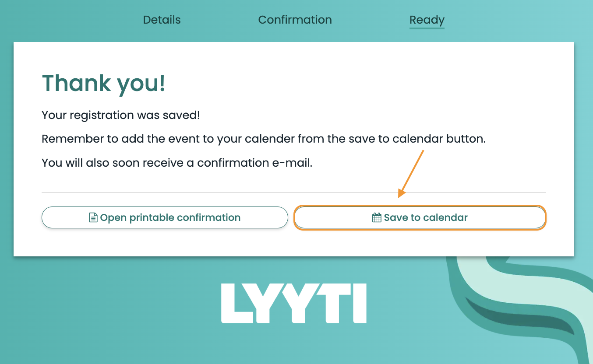Viewport: 593px width, 364px height.
Task: Click the document icon in printable confirmation button
Action: 93,218
